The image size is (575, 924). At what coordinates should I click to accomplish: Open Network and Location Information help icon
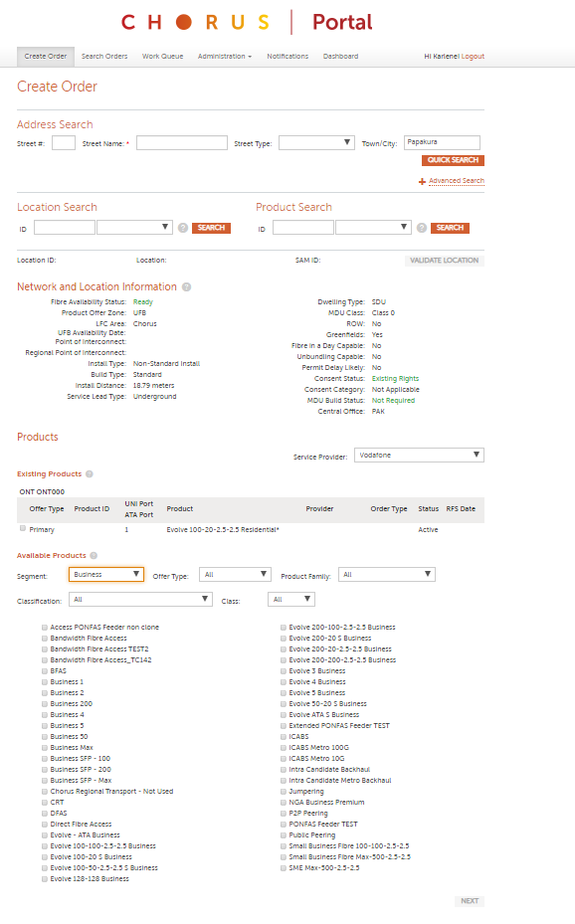point(186,287)
